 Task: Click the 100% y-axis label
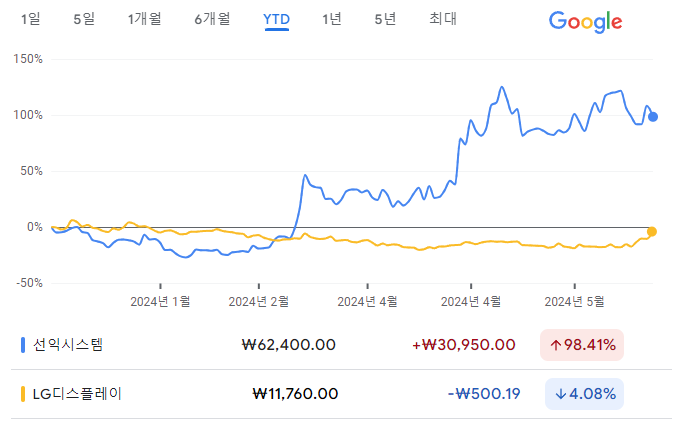(x=28, y=115)
